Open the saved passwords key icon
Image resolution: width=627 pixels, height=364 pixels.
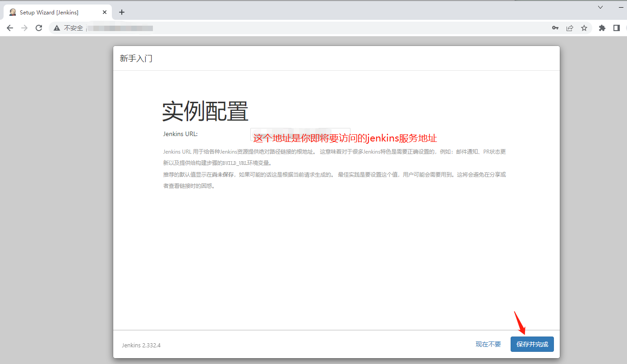pos(555,28)
